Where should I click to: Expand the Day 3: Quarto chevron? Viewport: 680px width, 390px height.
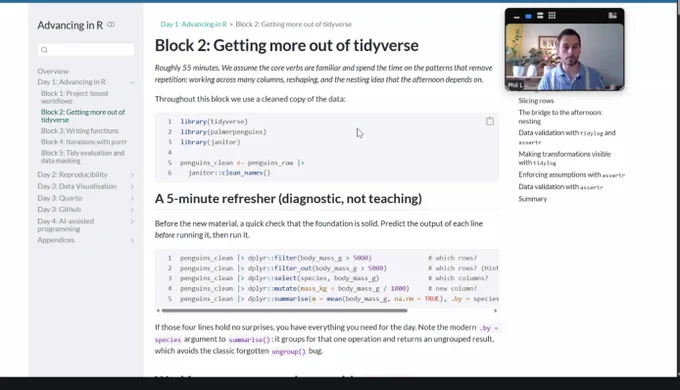point(132,198)
